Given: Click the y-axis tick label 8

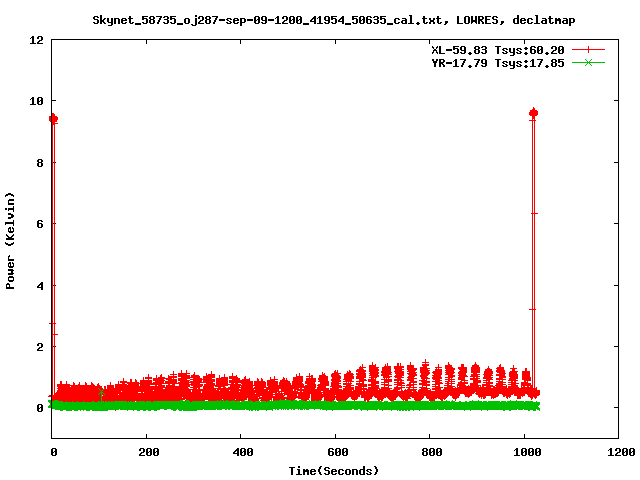Looking at the screenshot, I should pos(40,163).
